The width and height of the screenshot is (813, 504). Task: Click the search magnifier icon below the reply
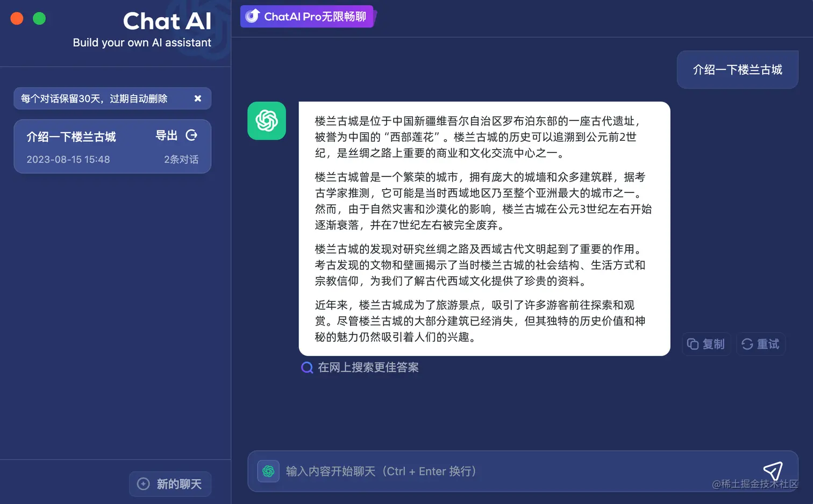(x=307, y=368)
